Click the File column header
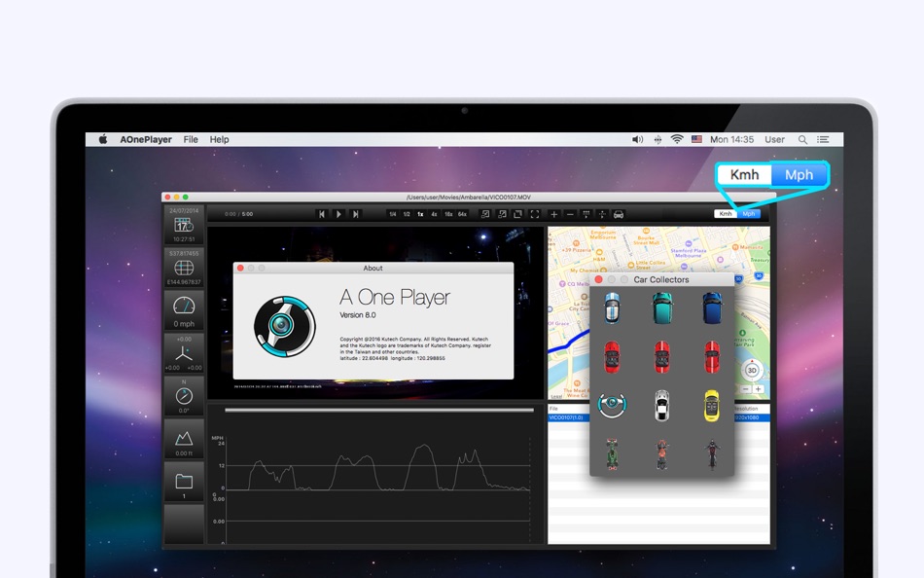Image resolution: width=924 pixels, height=578 pixels. tap(554, 408)
